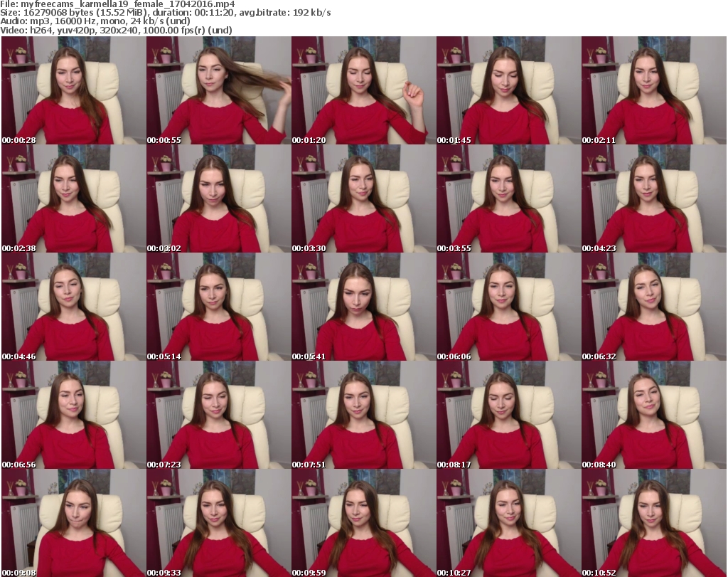Select the frame at 00:07:23
Screen dimensions: 728x577
click(218, 415)
